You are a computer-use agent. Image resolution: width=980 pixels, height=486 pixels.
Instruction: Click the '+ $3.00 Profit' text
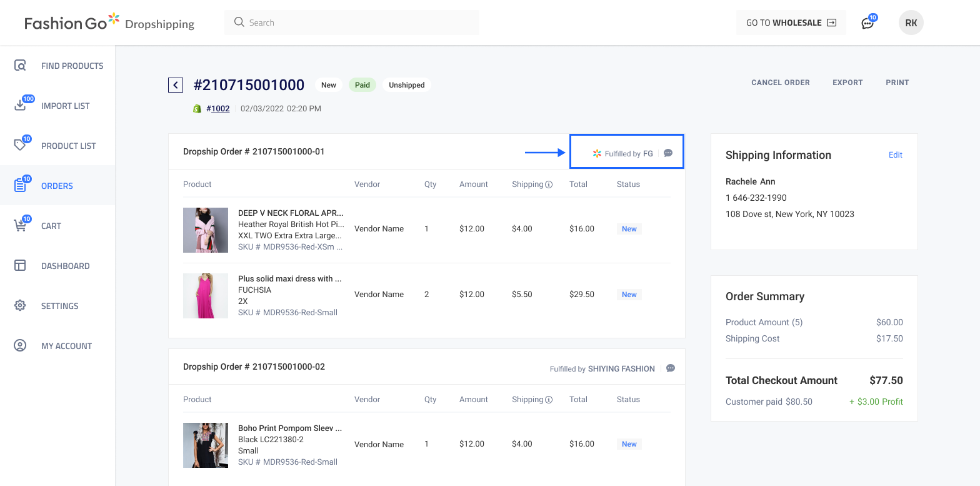click(x=876, y=402)
